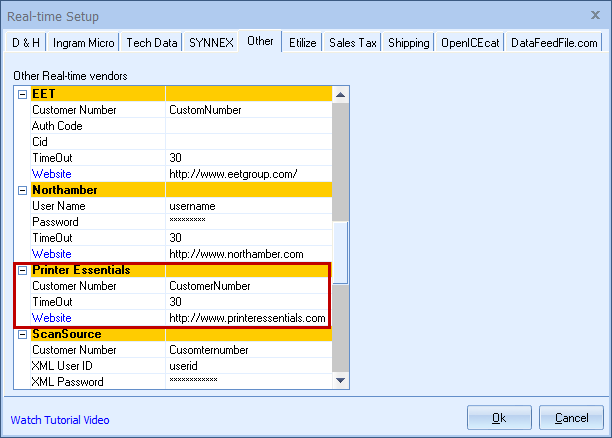Edit the printeressentials.com URL field
This screenshot has width=612, height=438.
(249, 318)
